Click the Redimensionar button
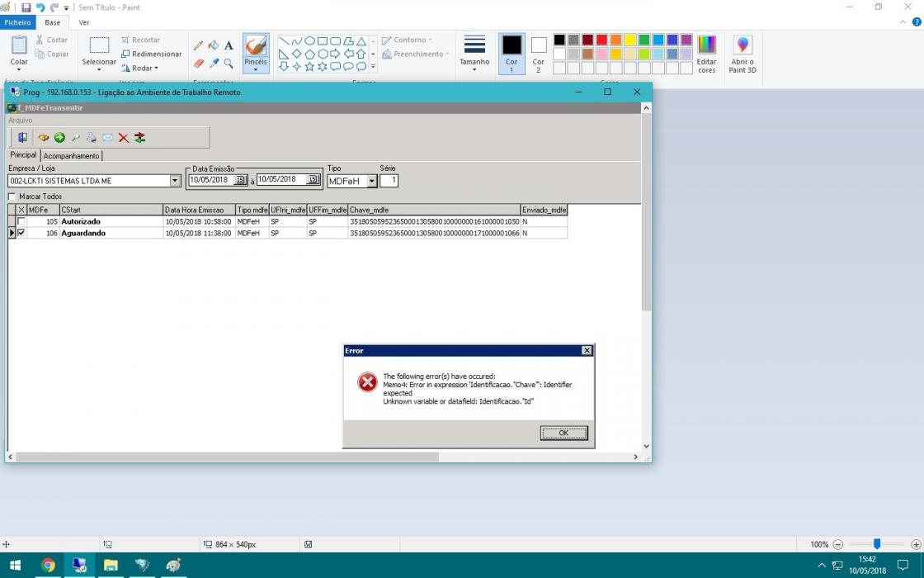This screenshot has height=578, width=924. [152, 54]
